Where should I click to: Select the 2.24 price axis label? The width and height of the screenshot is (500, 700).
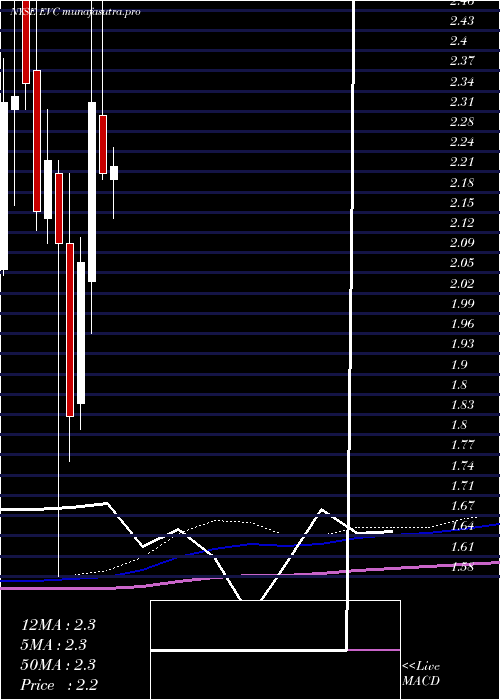pos(462,142)
